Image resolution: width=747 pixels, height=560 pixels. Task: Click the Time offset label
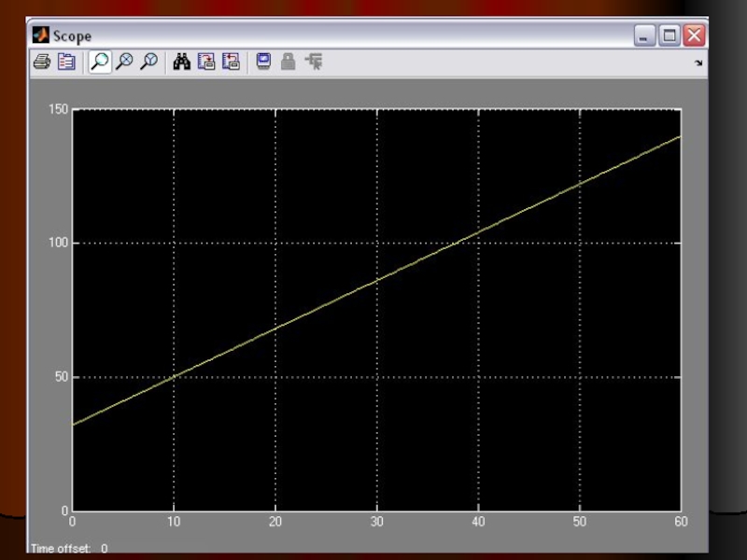(61, 549)
